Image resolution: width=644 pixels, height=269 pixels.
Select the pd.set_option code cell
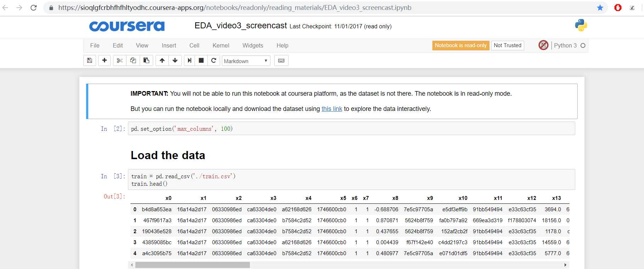(351, 129)
